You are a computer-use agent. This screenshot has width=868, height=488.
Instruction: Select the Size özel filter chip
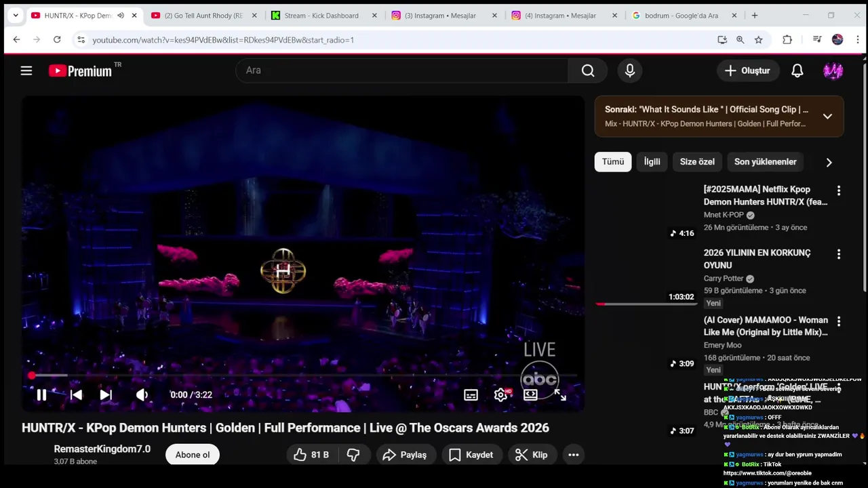(697, 162)
